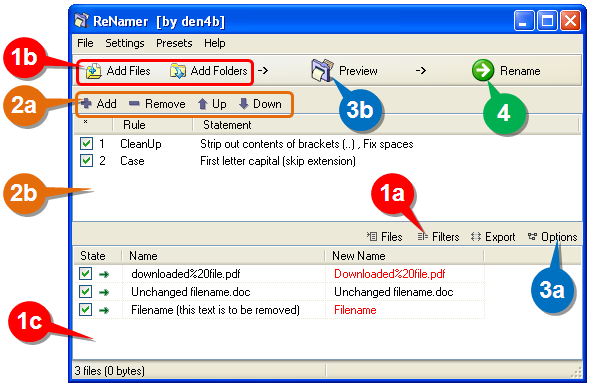Click green state arrow for Filename row

[104, 311]
